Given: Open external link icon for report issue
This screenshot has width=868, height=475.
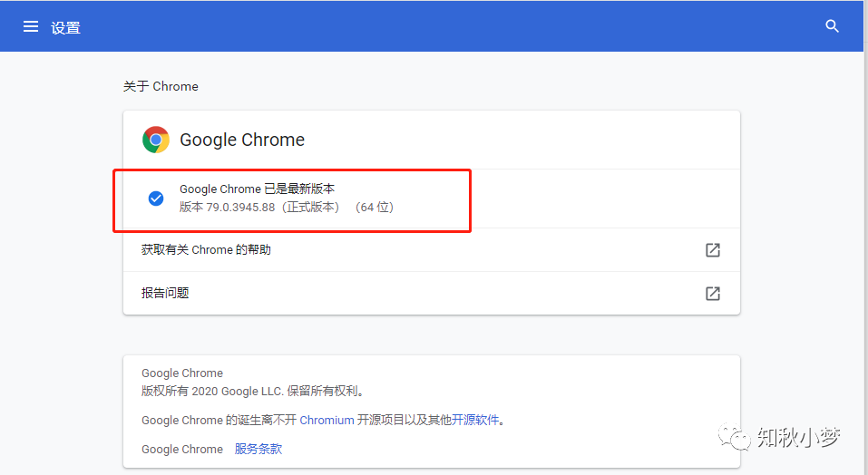Looking at the screenshot, I should point(713,293).
